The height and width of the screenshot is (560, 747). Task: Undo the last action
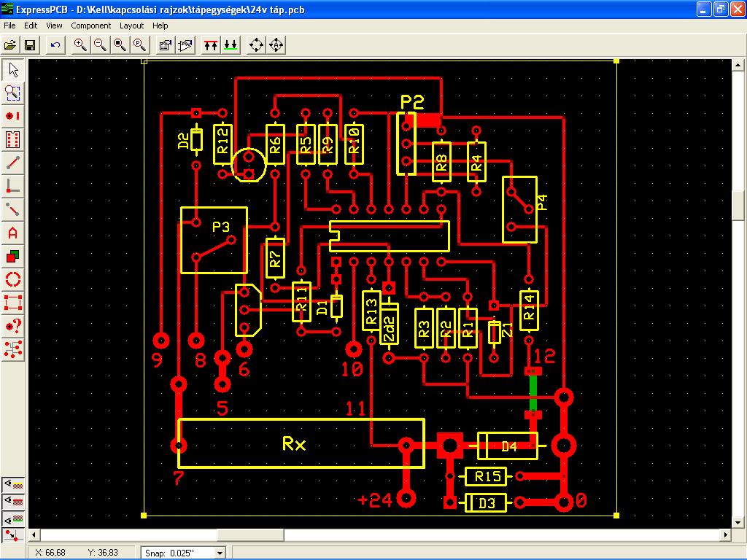pyautogui.click(x=55, y=45)
